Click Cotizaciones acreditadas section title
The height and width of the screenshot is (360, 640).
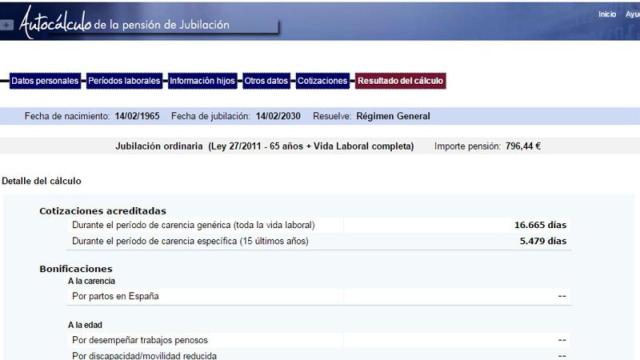pos(103,211)
